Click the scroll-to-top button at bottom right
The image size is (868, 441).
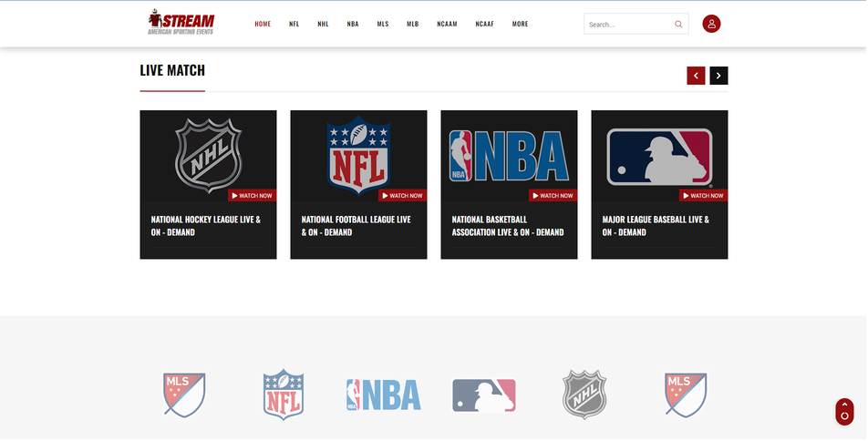tap(844, 411)
